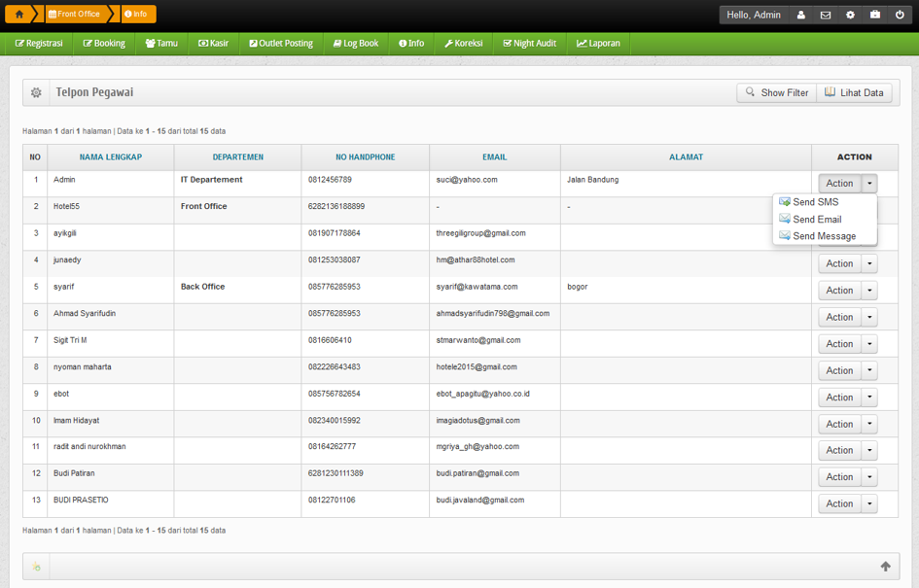This screenshot has width=919, height=588.
Task: Click the Show Filter button
Action: coord(776,93)
